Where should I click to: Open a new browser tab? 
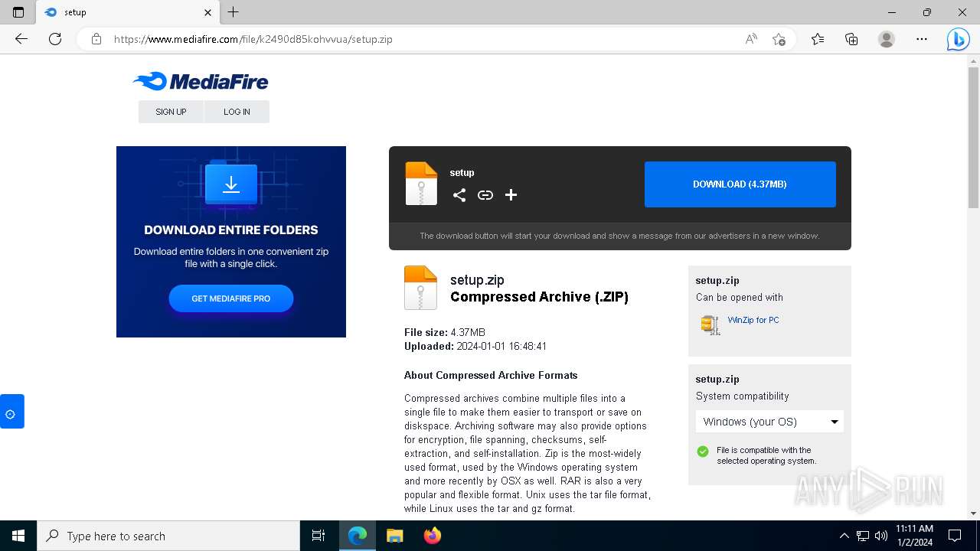(234, 12)
